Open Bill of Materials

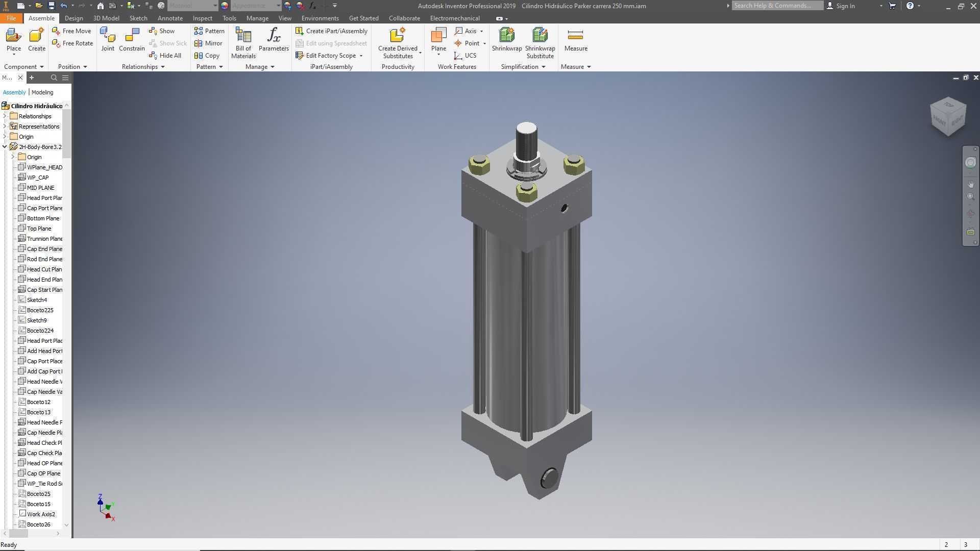click(243, 43)
